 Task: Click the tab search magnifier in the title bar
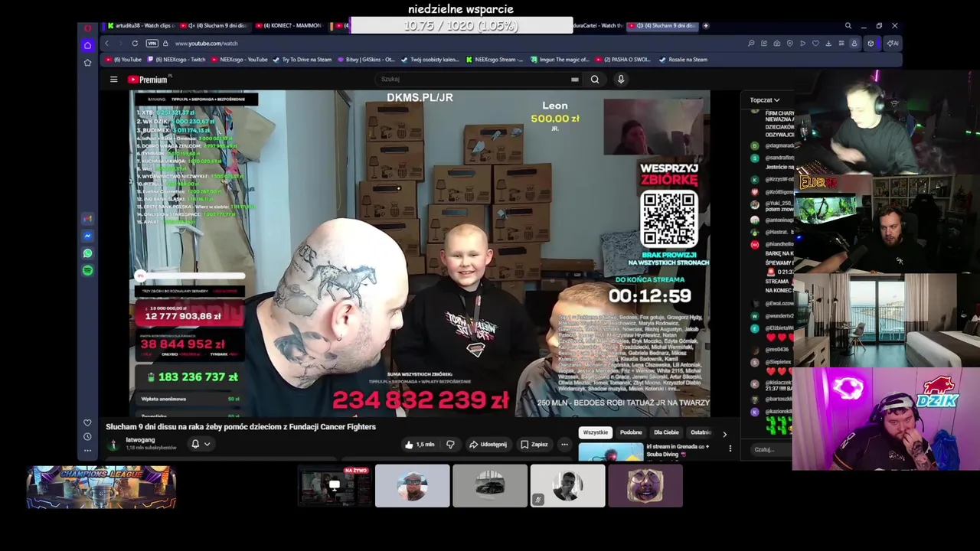tap(848, 26)
